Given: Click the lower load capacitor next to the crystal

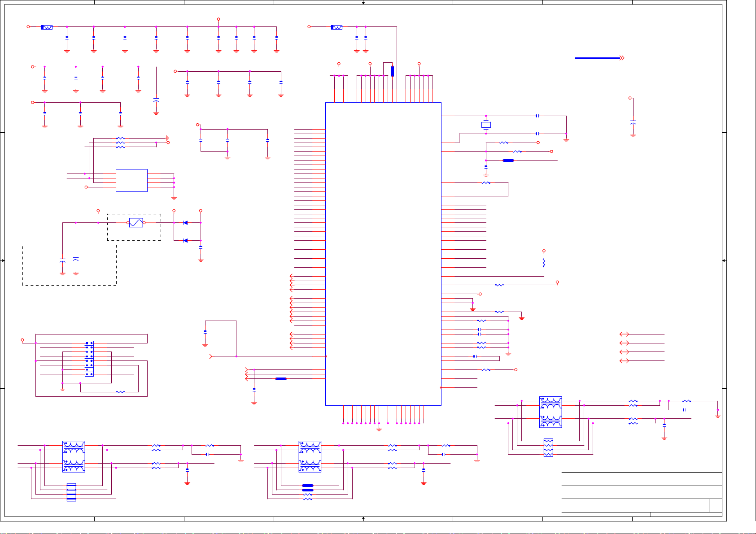Looking at the screenshot, I should coord(537,134).
